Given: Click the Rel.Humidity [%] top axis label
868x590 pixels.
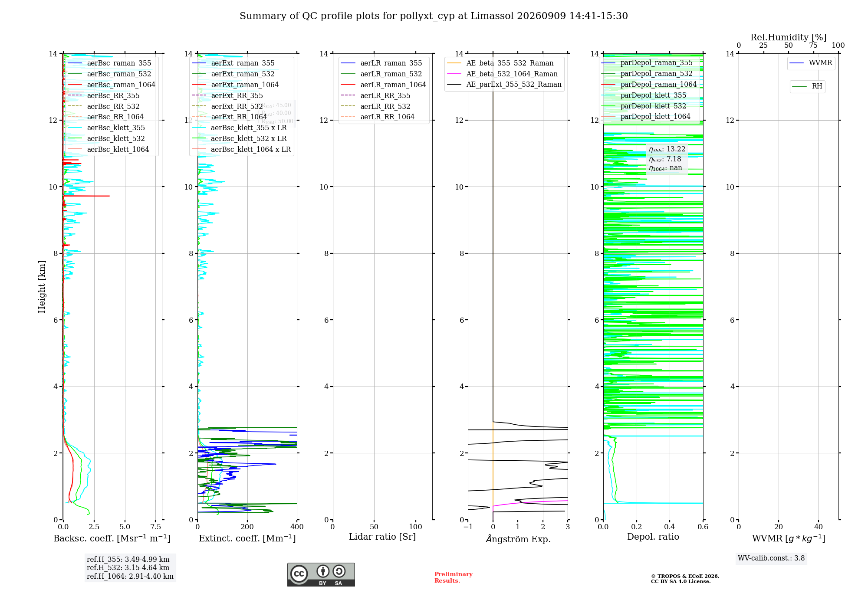Looking at the screenshot, I should coord(789,37).
